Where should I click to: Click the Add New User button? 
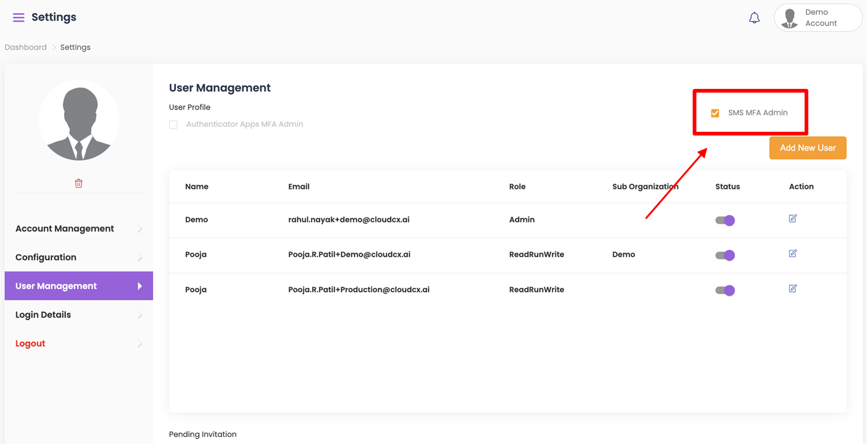coord(808,148)
